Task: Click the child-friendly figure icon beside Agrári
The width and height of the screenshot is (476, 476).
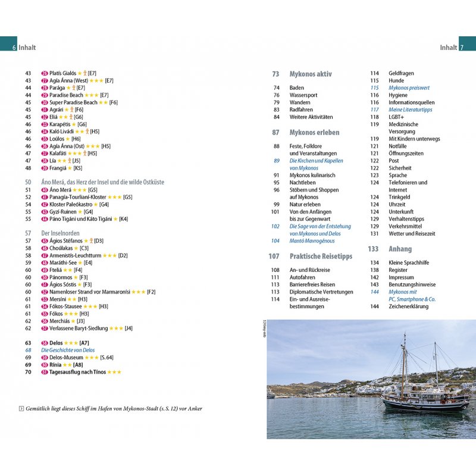Action: pos(71,110)
